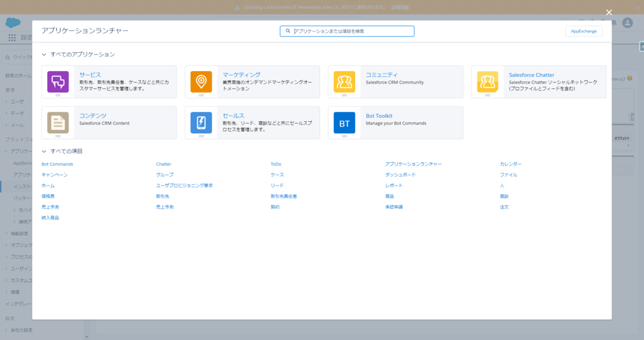Open the 取引先責任者 item
This screenshot has width=644, height=340.
(284, 196)
